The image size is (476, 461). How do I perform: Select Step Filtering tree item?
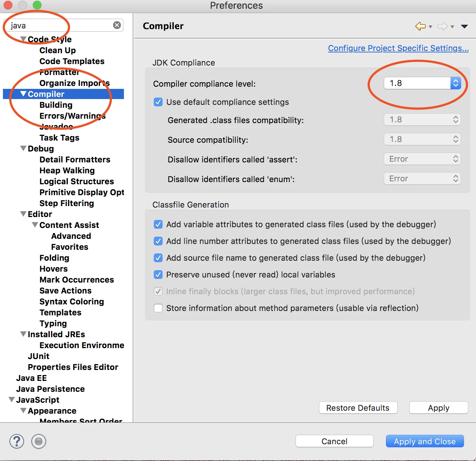tap(67, 203)
